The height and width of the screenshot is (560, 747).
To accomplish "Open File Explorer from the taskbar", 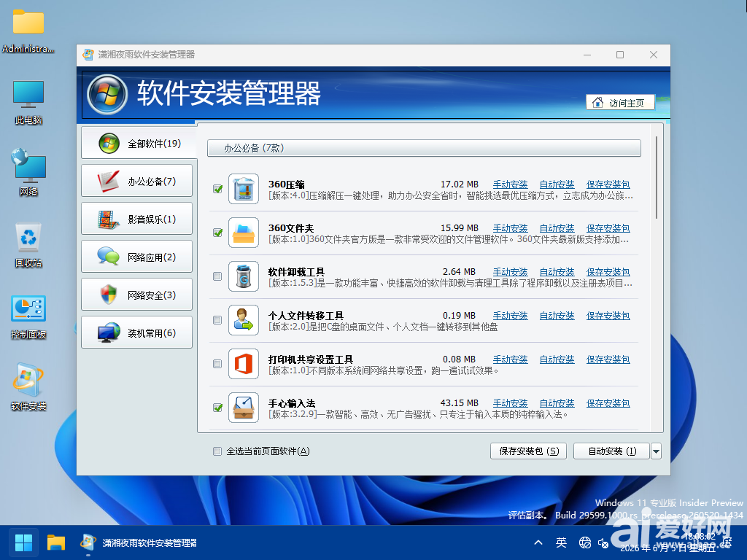I will pos(55,542).
